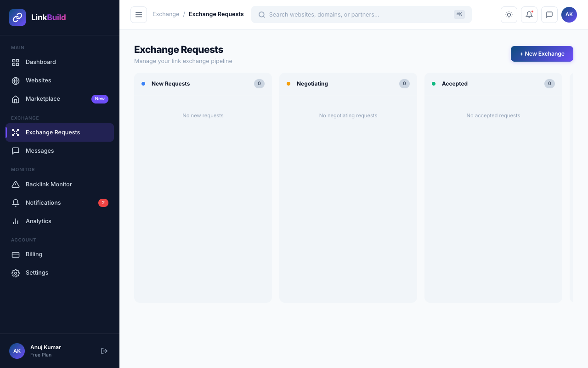Open Notifications from the sidebar
Screen dimensions: 588x368
point(60,203)
